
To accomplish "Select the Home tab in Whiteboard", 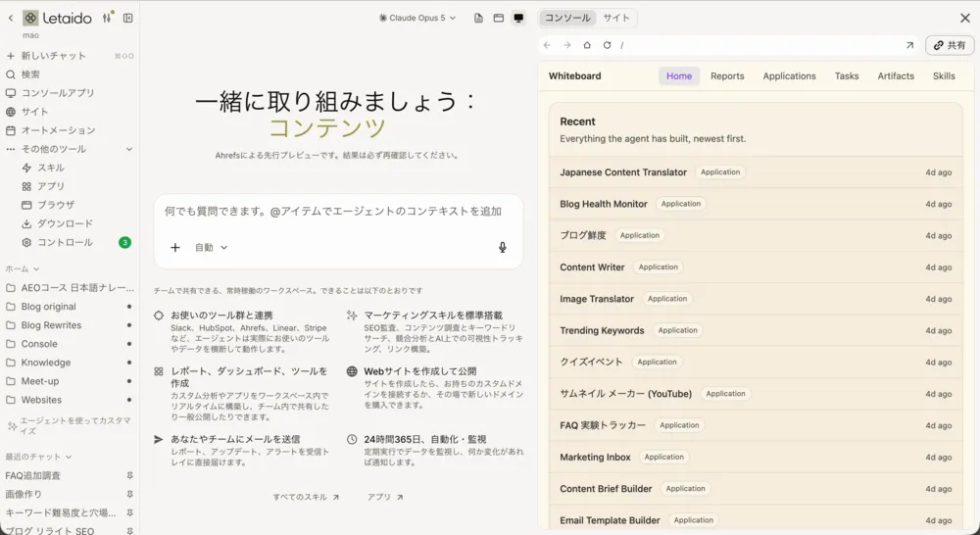I will 679,76.
